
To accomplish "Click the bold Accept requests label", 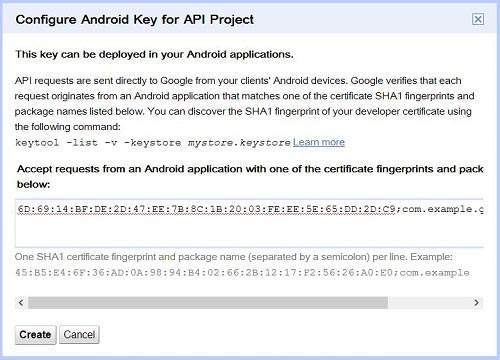I will click(250, 176).
